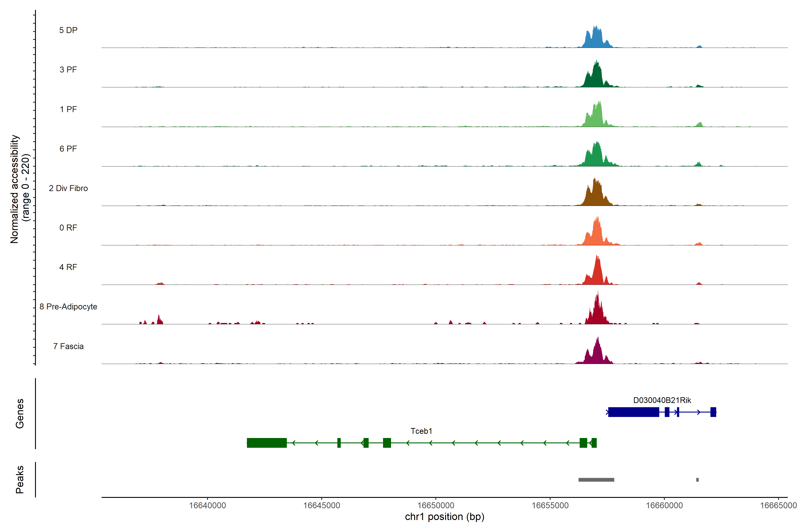Click the small gray peak marker
The width and height of the screenshot is (798, 532).
[697, 479]
